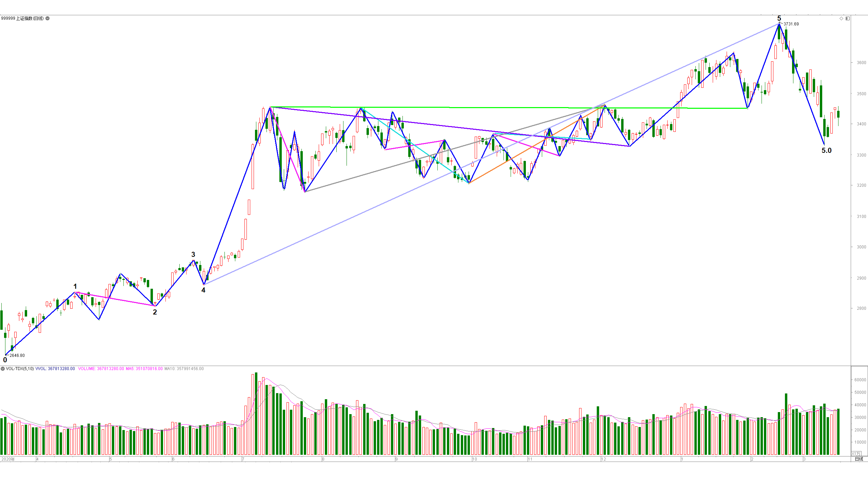Click the wave label 1
Screen dimensions: 868x488
[75, 286]
